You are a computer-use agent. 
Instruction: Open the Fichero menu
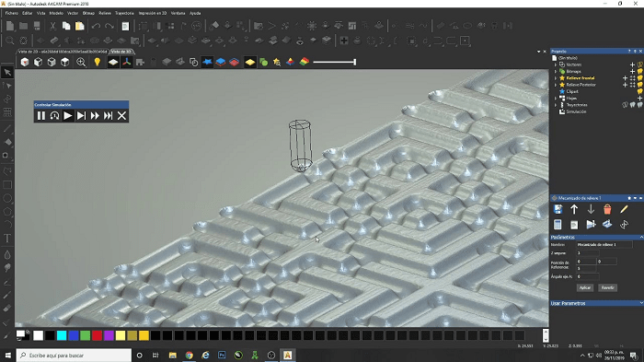(11, 13)
